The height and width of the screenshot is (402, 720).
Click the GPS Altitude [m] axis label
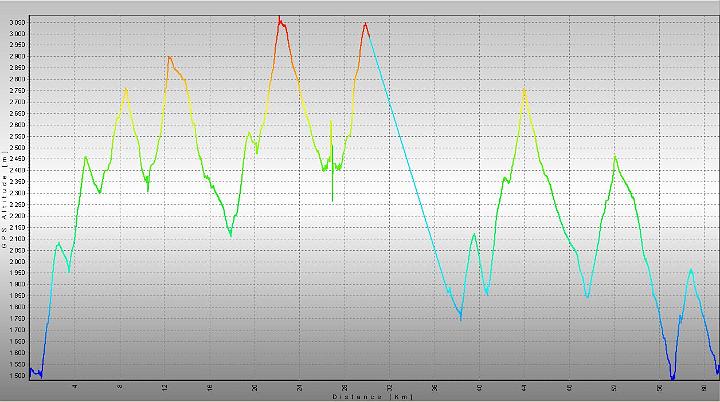(5, 190)
